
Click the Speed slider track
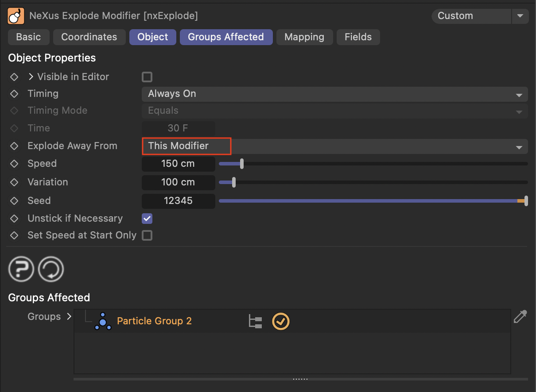[x=373, y=164]
